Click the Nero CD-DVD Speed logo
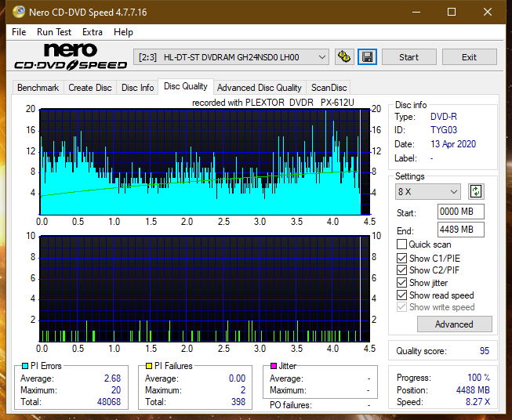Screen dimensions: 512x420 point(71,56)
